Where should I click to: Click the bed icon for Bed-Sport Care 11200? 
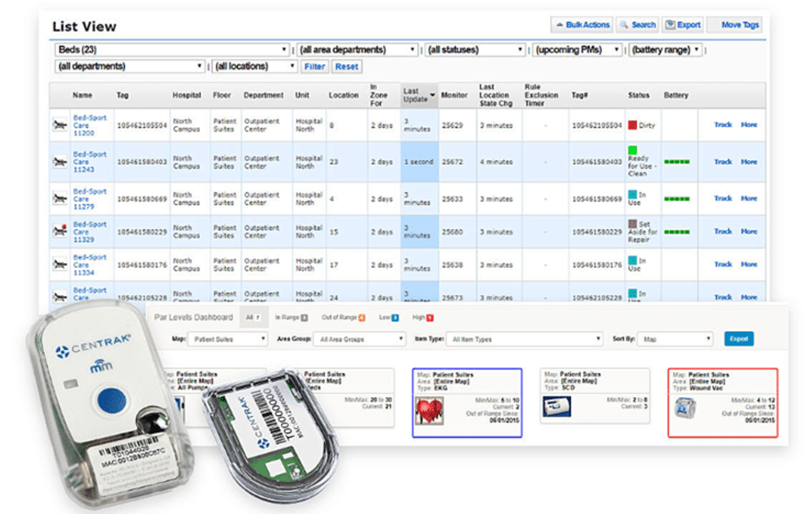point(60,125)
